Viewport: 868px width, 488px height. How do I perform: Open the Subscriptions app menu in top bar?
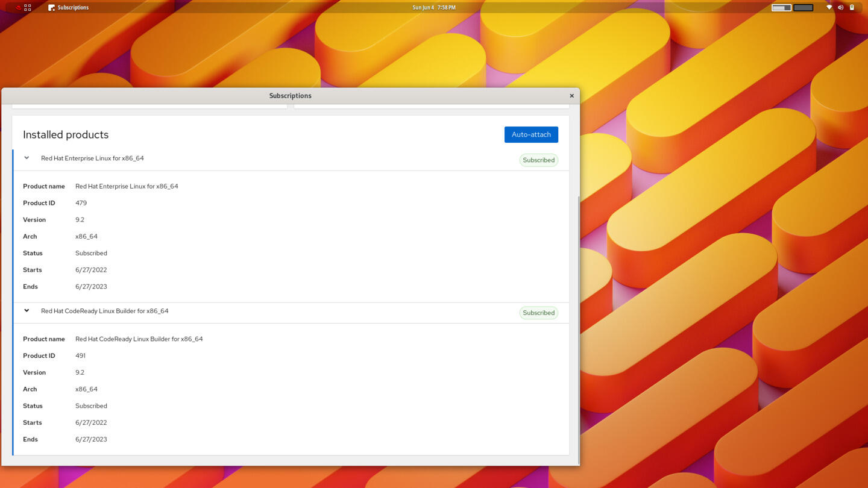68,7
